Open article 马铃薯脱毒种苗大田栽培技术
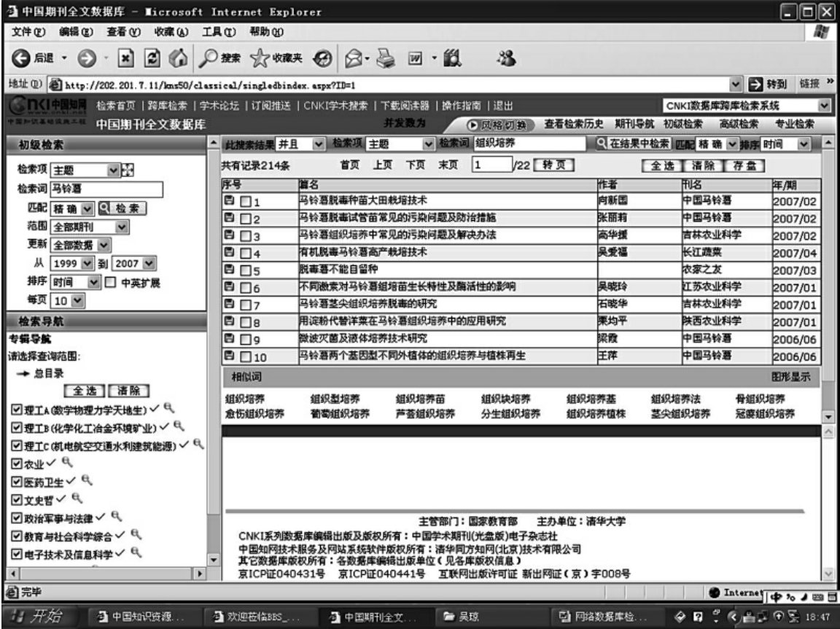This screenshot has height=629, width=840. (x=362, y=200)
